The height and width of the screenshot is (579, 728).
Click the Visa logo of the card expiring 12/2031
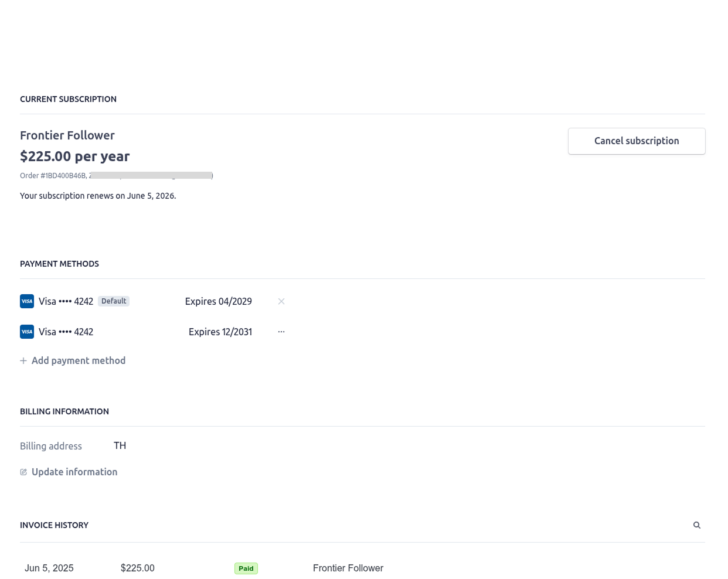27,332
